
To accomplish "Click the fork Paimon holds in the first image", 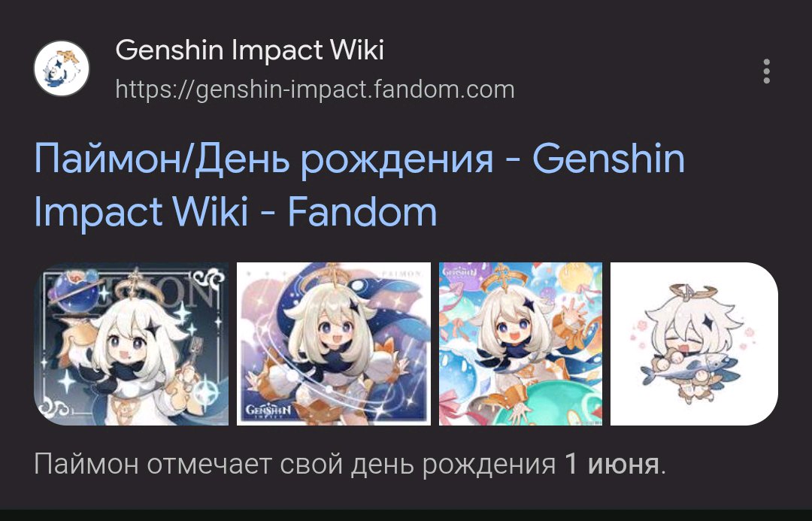I will (195, 350).
